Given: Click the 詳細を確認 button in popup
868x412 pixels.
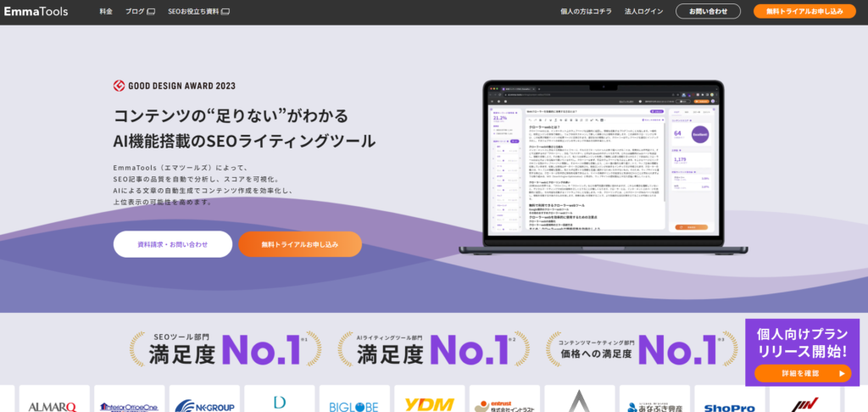Looking at the screenshot, I should pos(802,373).
